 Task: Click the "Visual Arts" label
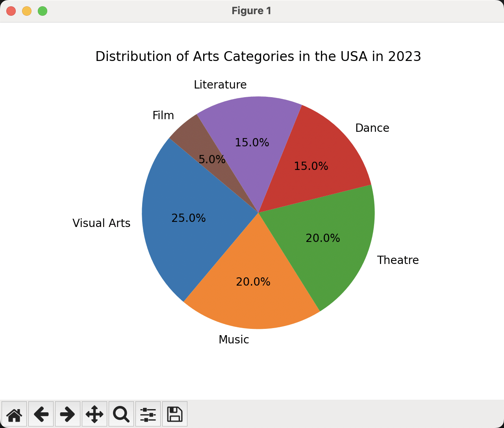tap(102, 223)
